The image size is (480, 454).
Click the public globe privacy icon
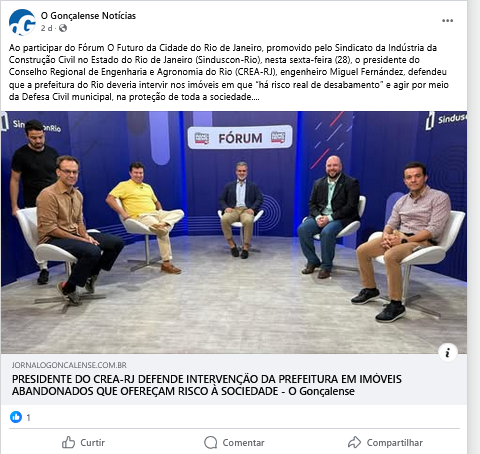[63, 28]
